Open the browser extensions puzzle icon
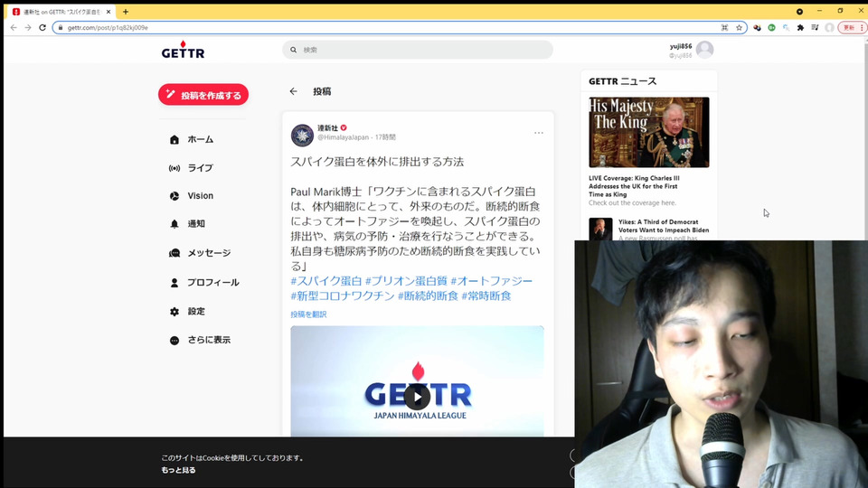Viewport: 868px width, 488px height. (x=800, y=28)
